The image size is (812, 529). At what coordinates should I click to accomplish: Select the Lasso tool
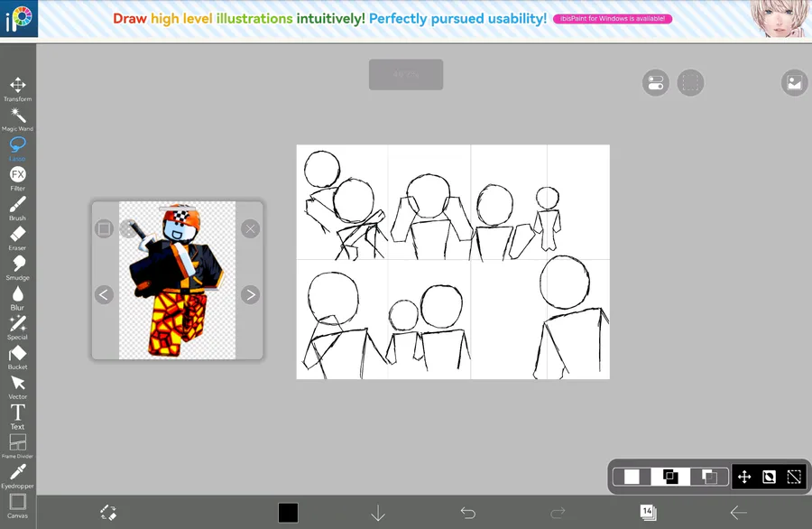tap(18, 149)
